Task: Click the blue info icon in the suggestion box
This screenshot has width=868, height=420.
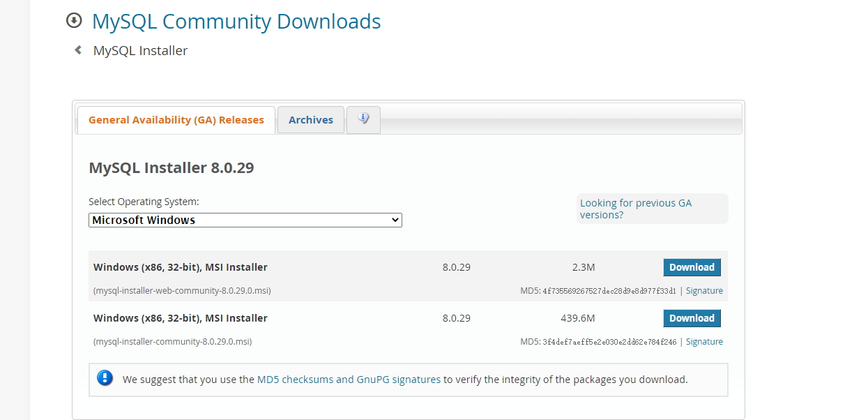Action: (105, 379)
